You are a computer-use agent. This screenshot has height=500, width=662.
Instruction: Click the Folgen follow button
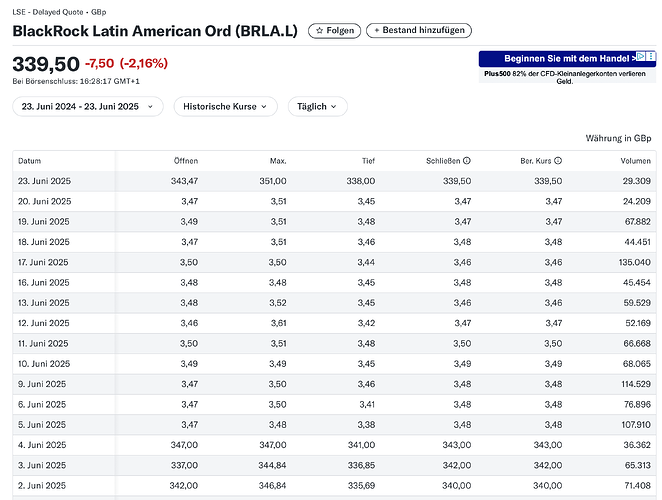[x=334, y=31]
